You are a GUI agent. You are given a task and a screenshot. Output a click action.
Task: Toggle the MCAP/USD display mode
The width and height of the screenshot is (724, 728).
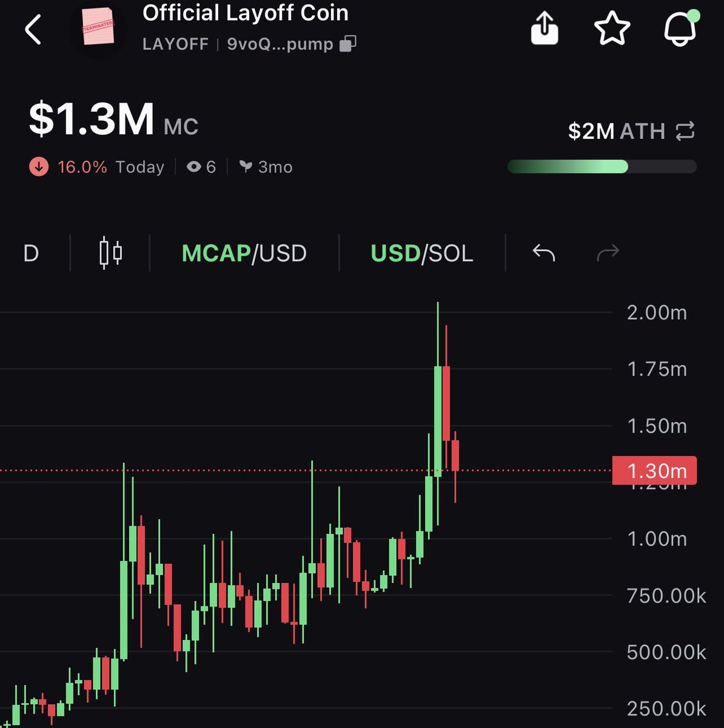pyautogui.click(x=244, y=253)
